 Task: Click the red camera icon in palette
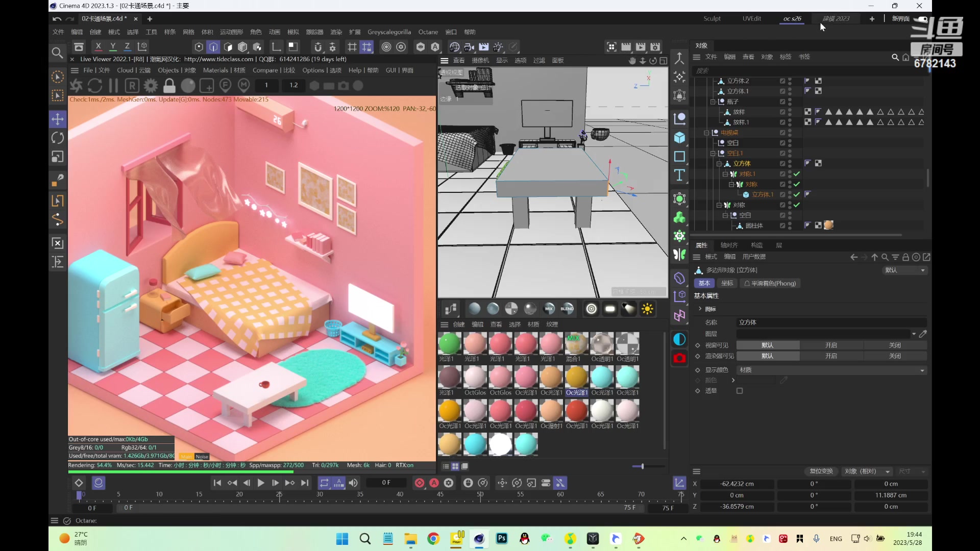[679, 358]
